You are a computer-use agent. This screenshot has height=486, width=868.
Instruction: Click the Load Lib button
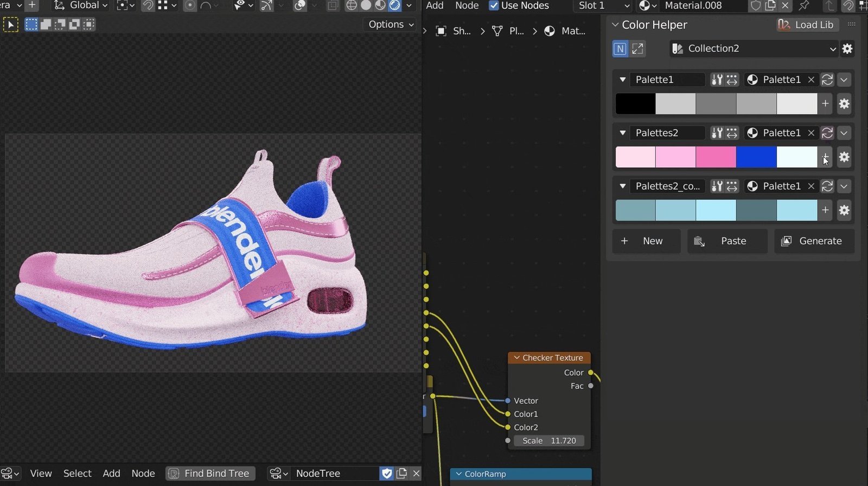(807, 25)
